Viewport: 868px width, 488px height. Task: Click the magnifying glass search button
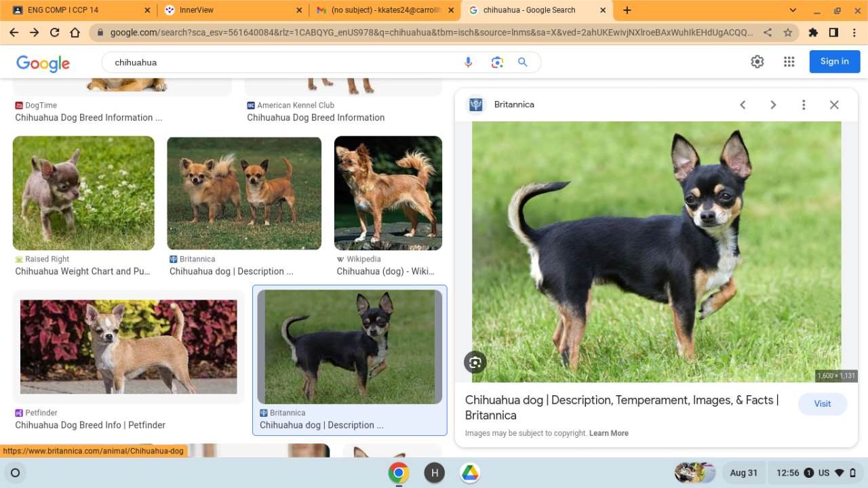click(x=523, y=62)
